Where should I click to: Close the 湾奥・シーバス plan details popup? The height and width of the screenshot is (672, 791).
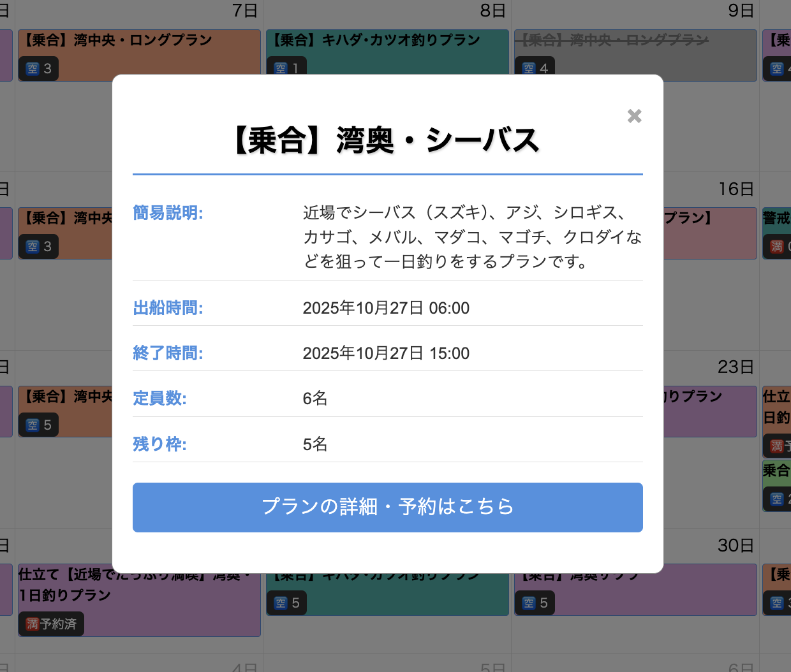634,116
